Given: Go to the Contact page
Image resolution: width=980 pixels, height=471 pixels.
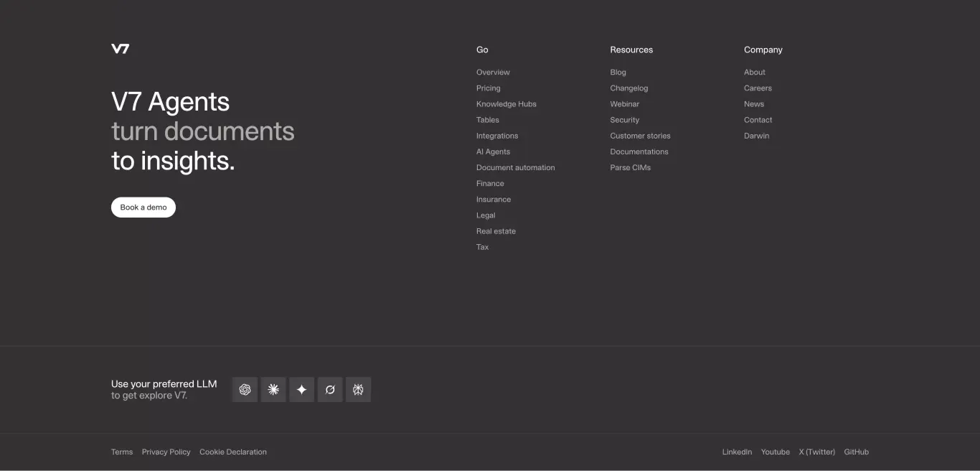Looking at the screenshot, I should pyautogui.click(x=758, y=120).
